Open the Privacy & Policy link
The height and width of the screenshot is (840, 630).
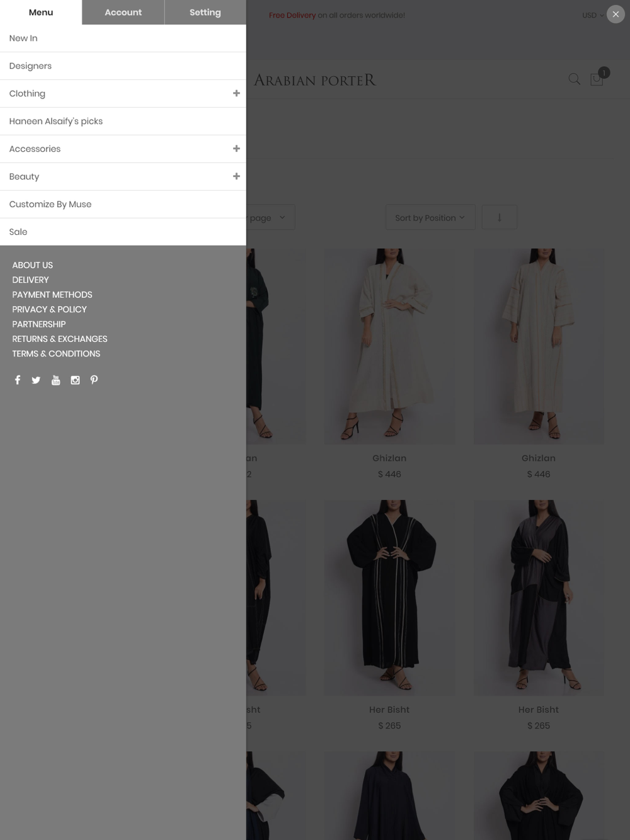click(49, 309)
